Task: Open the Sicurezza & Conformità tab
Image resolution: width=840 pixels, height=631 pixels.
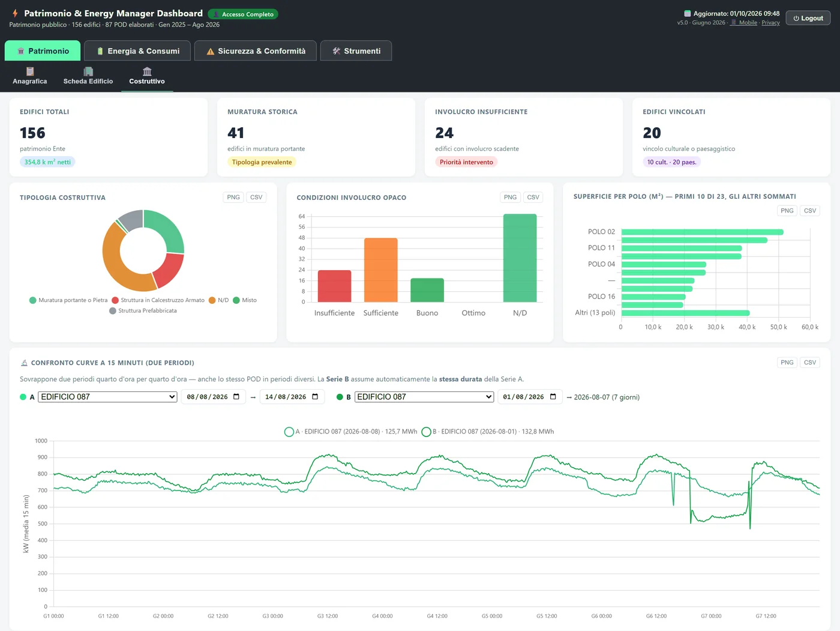Action: 256,51
